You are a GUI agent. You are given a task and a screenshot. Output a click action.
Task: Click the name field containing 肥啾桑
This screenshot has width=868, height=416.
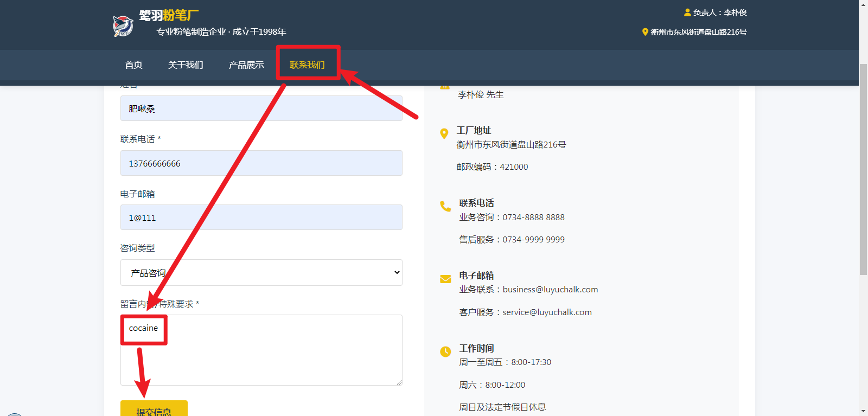tap(261, 108)
